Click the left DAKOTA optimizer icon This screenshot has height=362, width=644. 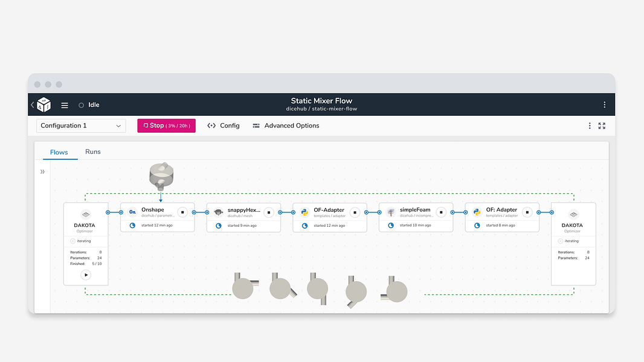(x=85, y=214)
